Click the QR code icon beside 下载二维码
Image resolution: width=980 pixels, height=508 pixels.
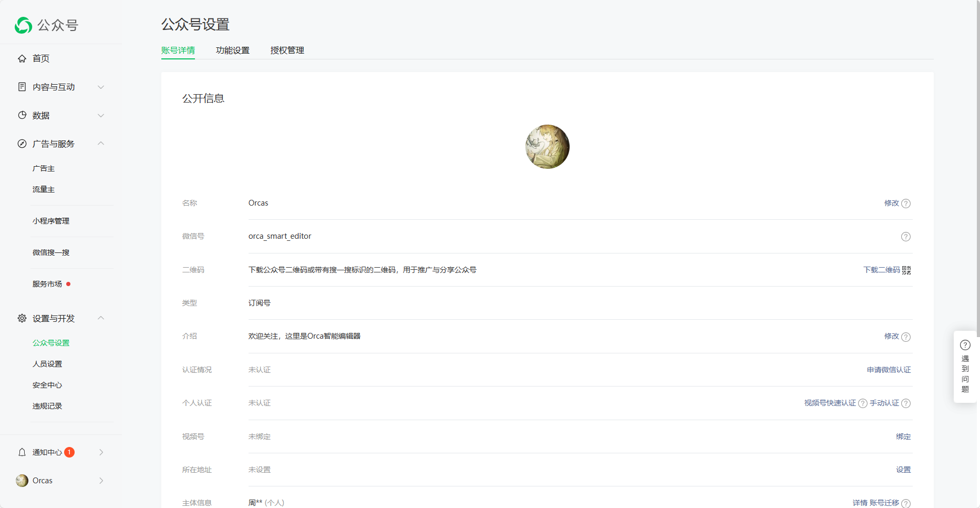tap(906, 270)
